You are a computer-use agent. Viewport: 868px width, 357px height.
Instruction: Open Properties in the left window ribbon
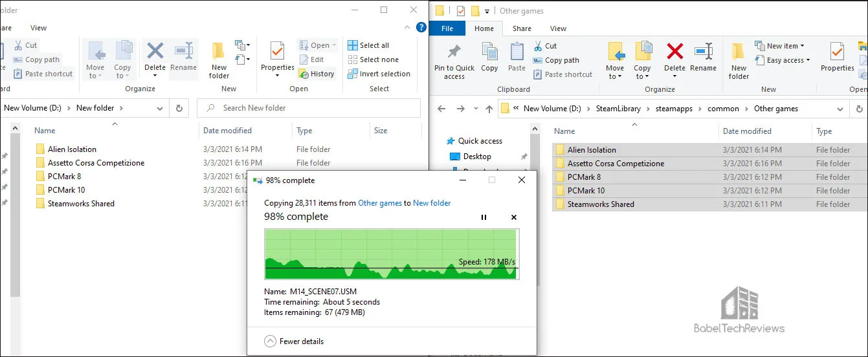(x=278, y=59)
